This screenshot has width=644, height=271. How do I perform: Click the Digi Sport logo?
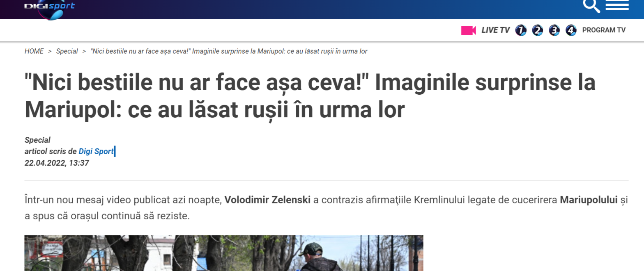point(49,9)
